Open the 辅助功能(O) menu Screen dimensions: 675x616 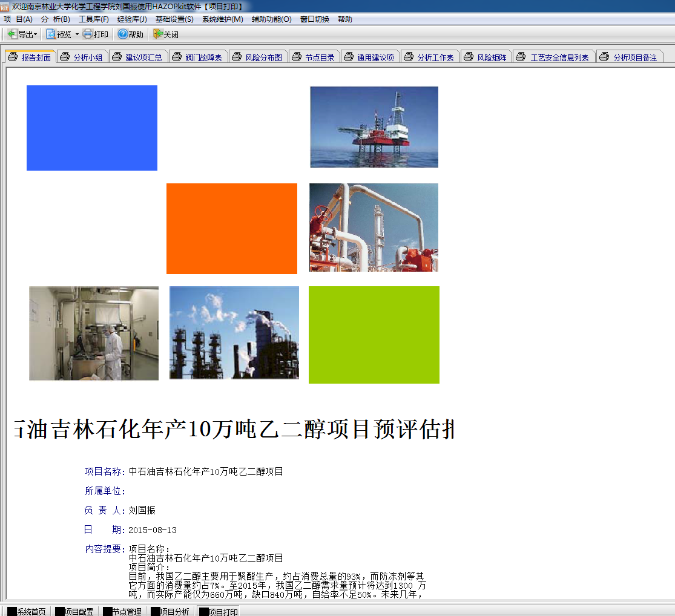[272, 19]
